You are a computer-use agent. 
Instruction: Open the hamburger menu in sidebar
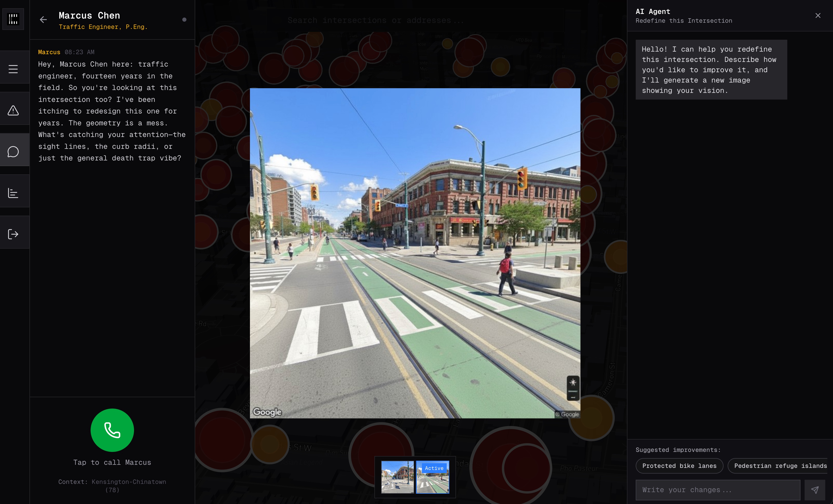(x=13, y=69)
